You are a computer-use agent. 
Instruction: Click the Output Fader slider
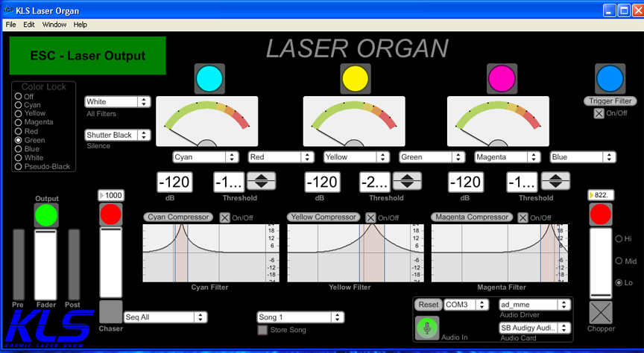45,264
